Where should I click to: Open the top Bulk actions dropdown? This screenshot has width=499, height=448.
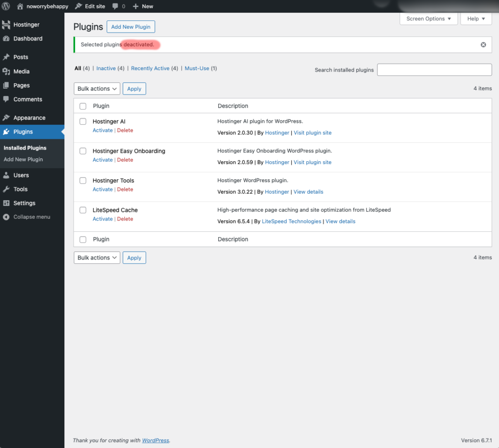pyautogui.click(x=97, y=89)
